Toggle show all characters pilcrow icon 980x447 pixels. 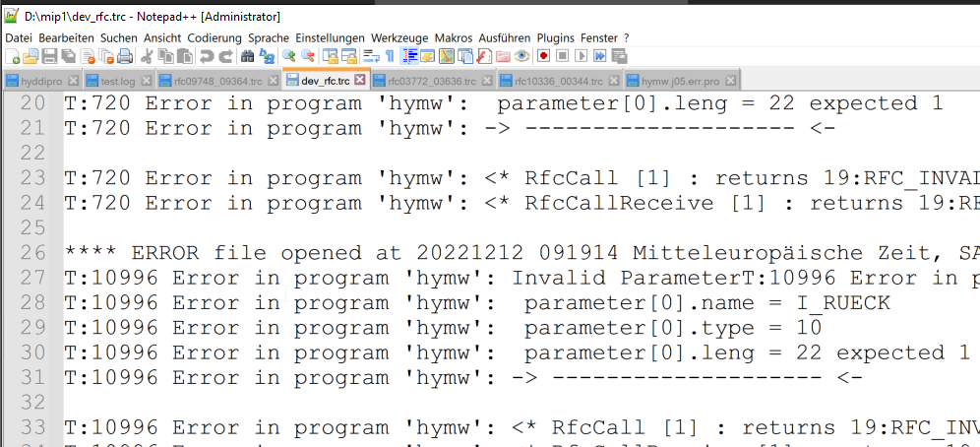(x=390, y=56)
